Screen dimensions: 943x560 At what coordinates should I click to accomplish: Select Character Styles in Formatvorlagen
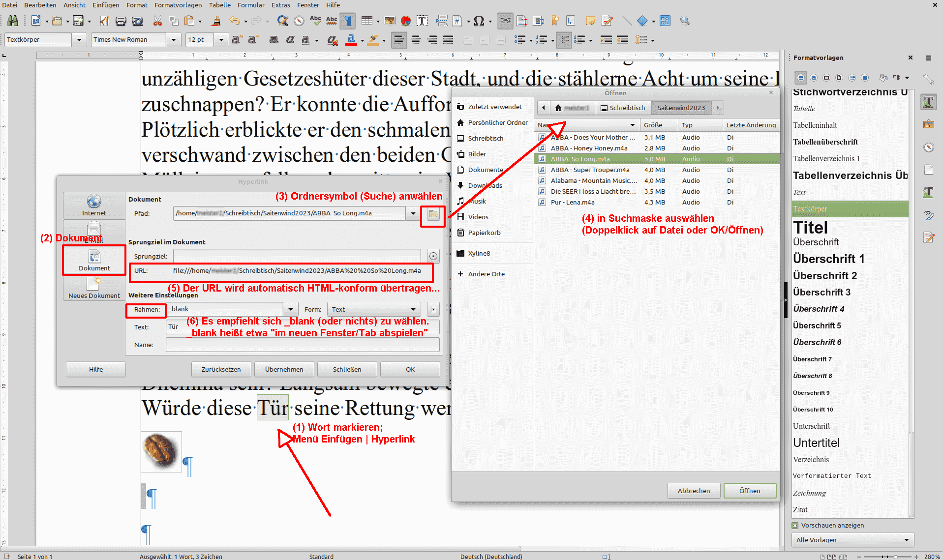click(x=814, y=78)
